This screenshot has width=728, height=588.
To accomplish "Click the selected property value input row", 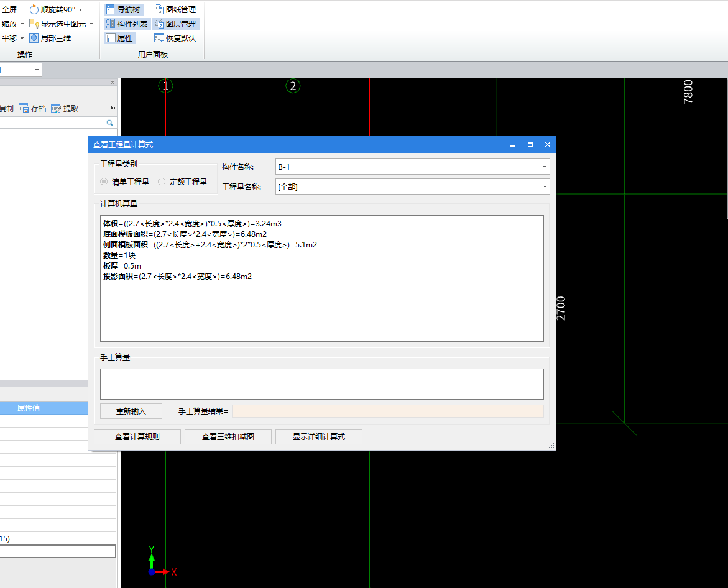I will pos(58,551).
